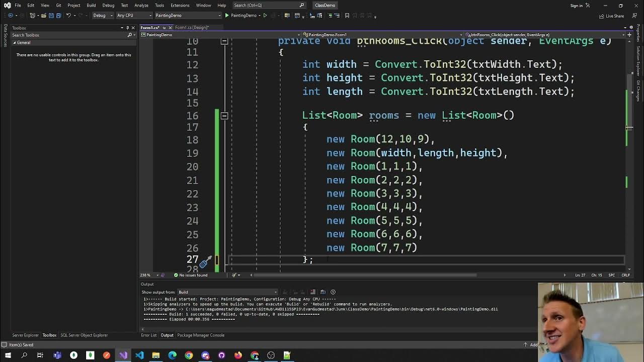Viewport: 644px width, 362px height.
Task: Switch to Server Explorer tab
Action: pyautogui.click(x=25, y=335)
